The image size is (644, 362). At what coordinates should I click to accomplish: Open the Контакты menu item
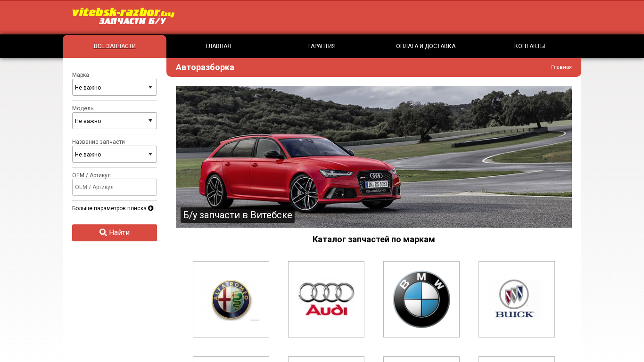(529, 46)
